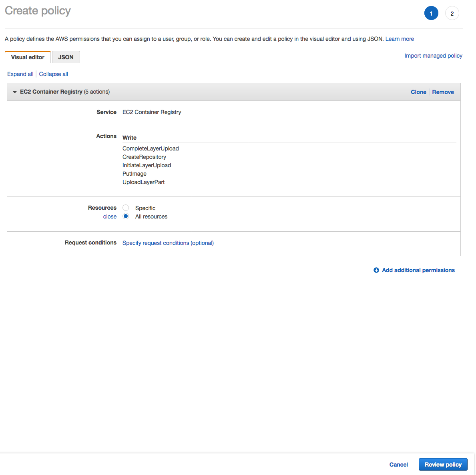The width and height of the screenshot is (476, 475).
Task: Open Specify request conditions (optional)
Action: click(168, 243)
